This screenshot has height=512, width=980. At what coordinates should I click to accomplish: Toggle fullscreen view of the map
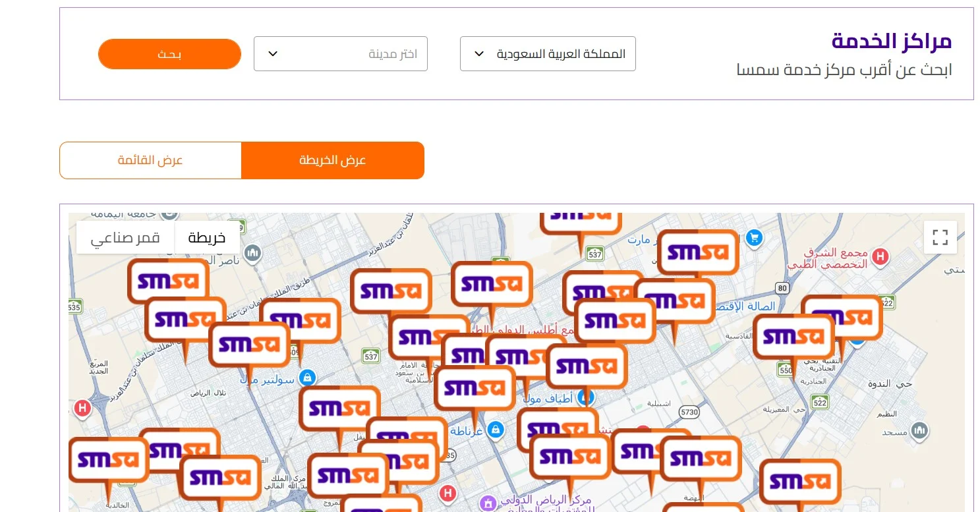tap(940, 237)
